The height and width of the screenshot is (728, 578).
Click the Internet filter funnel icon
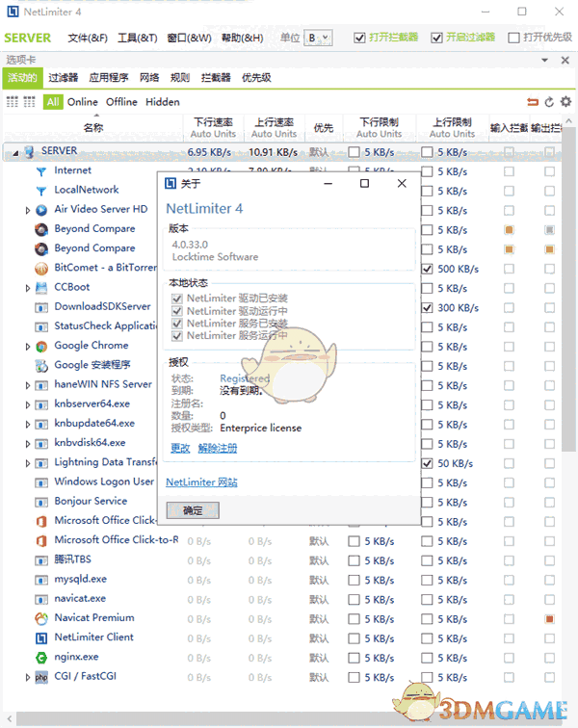coord(41,171)
